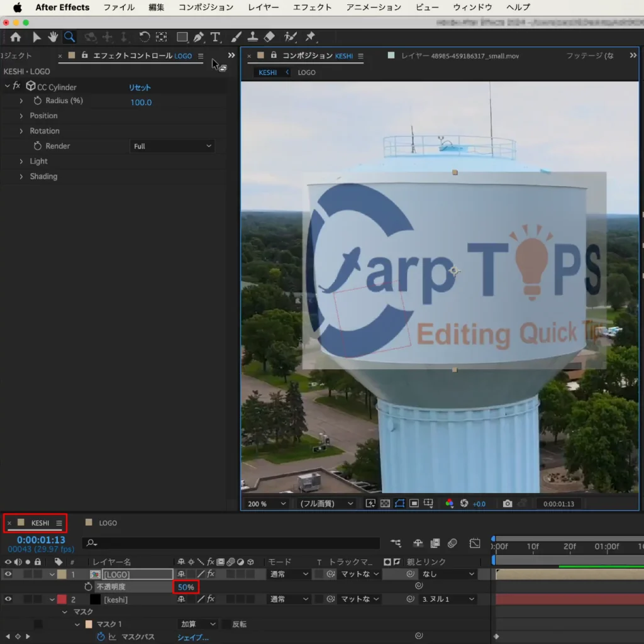Open the Render dropdown set to Full
644x644 pixels.
[x=172, y=147]
